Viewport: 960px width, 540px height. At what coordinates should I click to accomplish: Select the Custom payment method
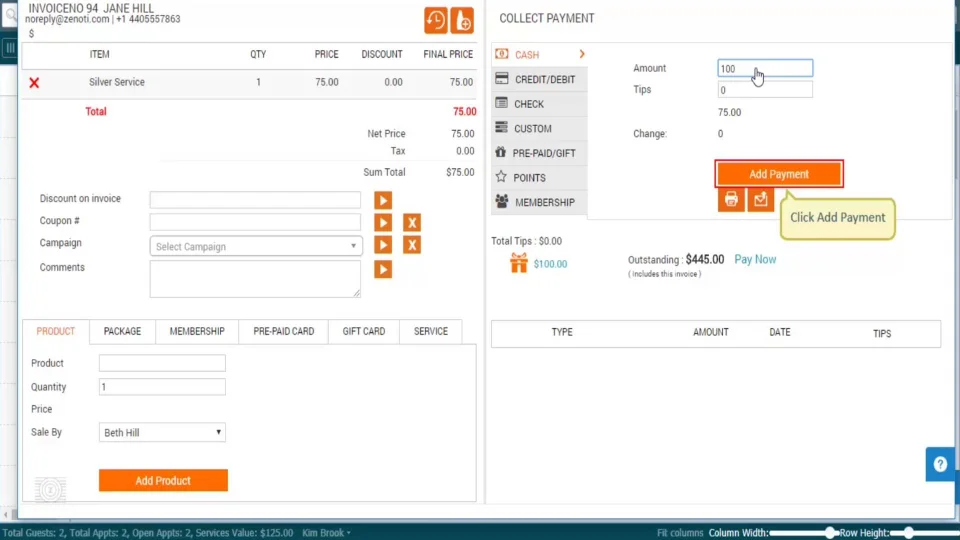point(539,129)
